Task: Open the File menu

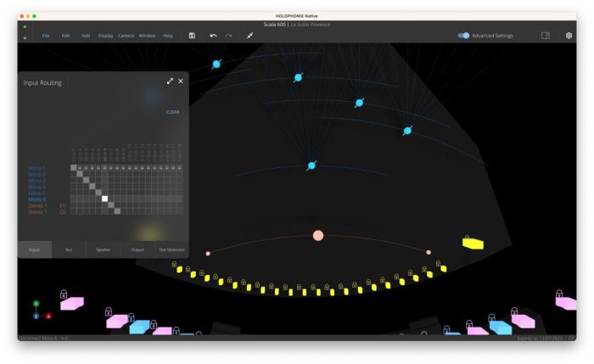Action: [x=46, y=36]
